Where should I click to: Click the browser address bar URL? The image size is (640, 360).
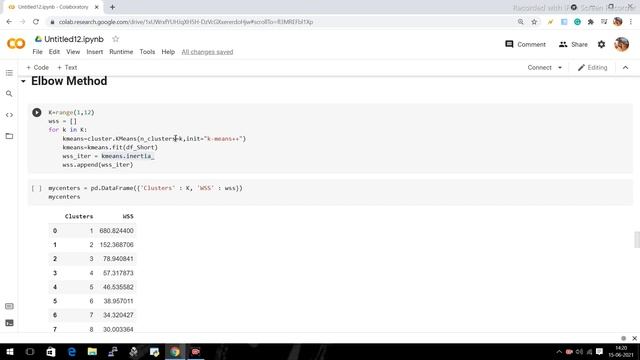pyautogui.click(x=186, y=22)
